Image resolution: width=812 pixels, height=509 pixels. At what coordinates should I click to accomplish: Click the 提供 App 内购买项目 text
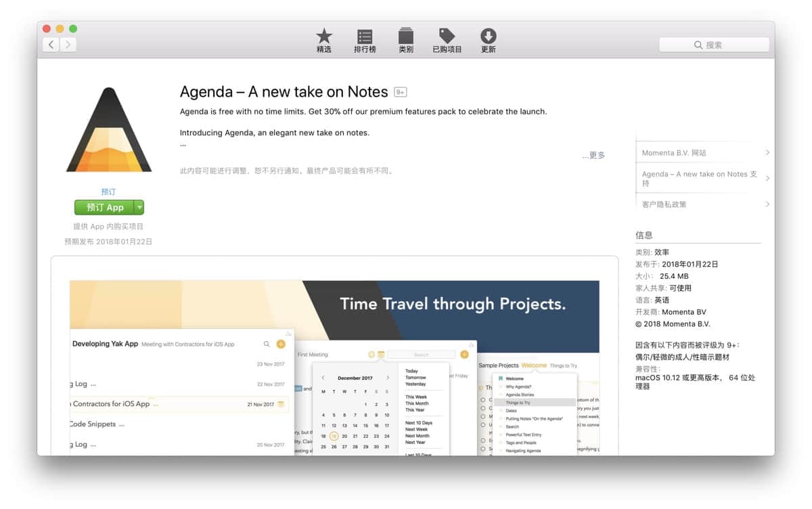108,227
